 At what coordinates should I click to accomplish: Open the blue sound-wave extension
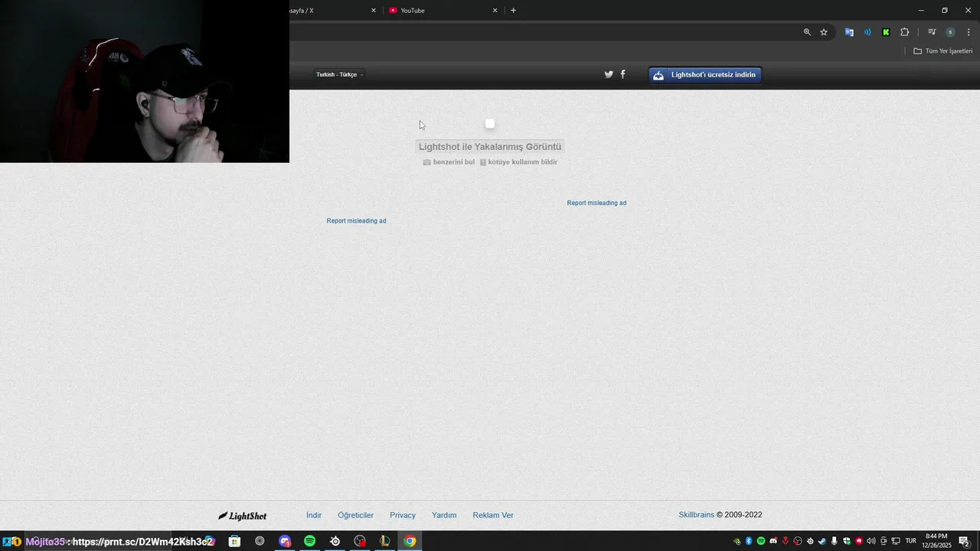pyautogui.click(x=867, y=32)
